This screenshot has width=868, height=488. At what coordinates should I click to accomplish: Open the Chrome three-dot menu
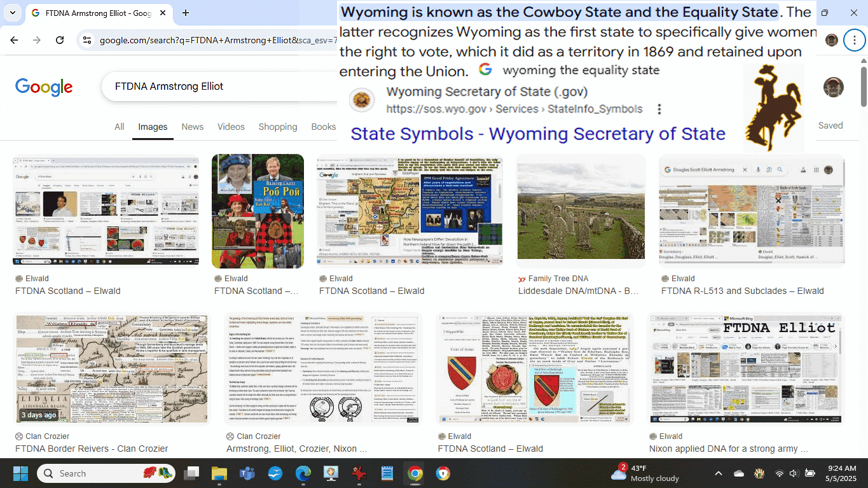pyautogui.click(x=853, y=40)
